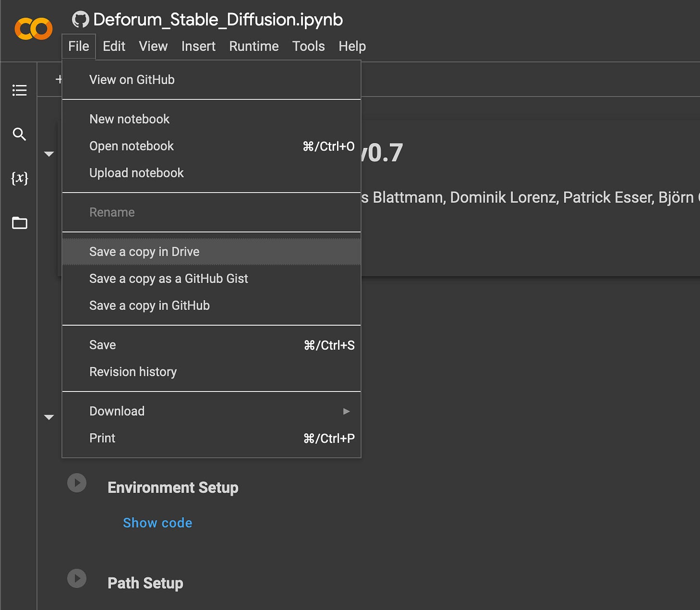The image size is (700, 610).
Task: Select New notebook
Action: (x=212, y=119)
